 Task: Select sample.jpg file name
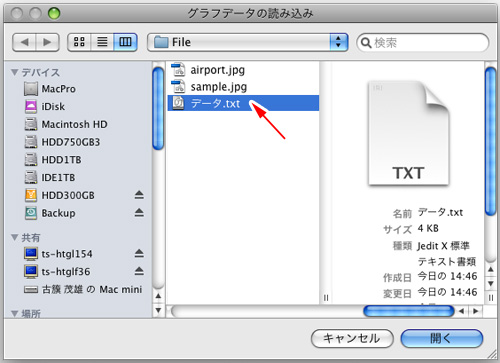coord(219,87)
